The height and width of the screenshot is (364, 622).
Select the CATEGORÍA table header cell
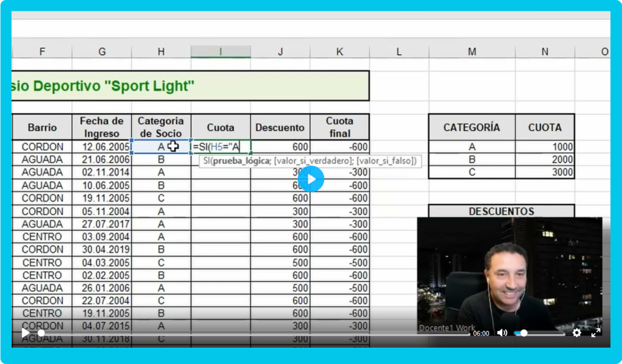click(471, 127)
